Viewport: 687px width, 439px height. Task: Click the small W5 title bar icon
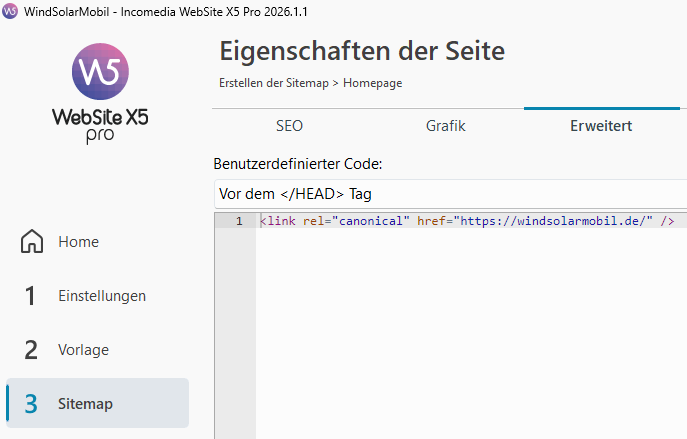pyautogui.click(x=10, y=11)
